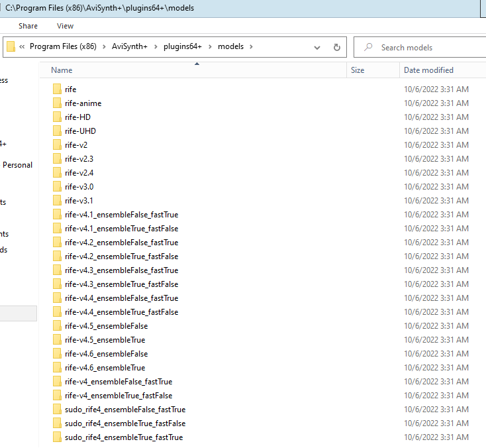Screen dimensions: 486x448
Task: Select rife-v4.6_ensembleTrue folder name
Action: (105, 368)
